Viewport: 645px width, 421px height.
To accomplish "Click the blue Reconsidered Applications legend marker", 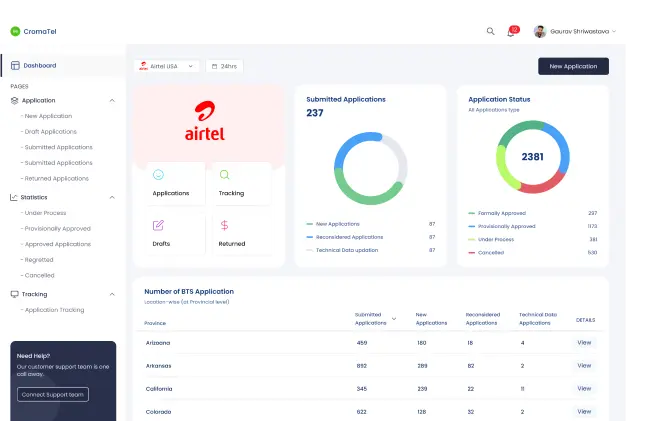I will pyautogui.click(x=310, y=237).
